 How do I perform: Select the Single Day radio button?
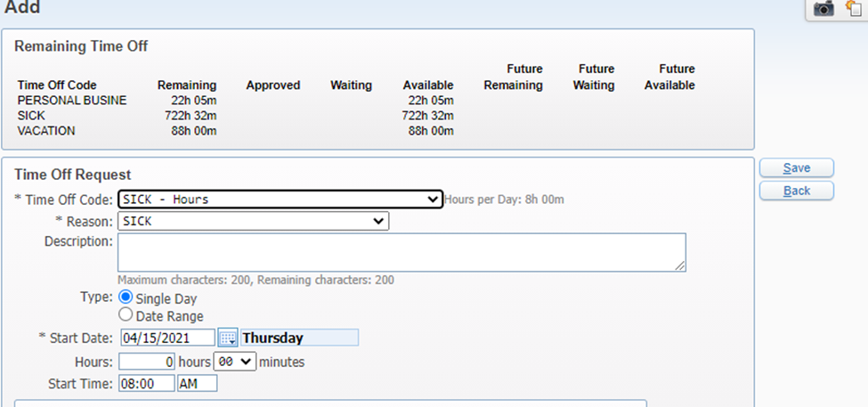pos(126,297)
